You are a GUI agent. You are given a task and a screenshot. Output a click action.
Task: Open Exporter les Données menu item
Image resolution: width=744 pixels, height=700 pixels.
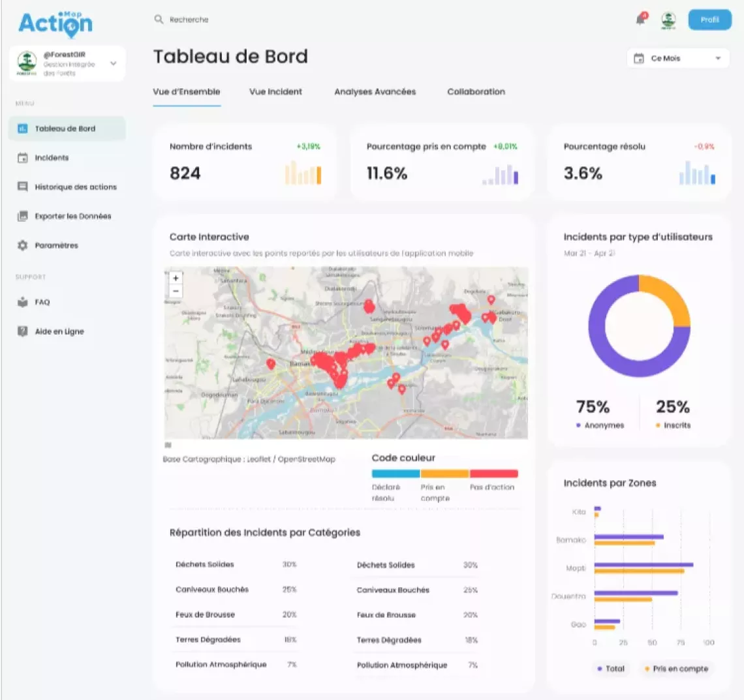coord(72,216)
